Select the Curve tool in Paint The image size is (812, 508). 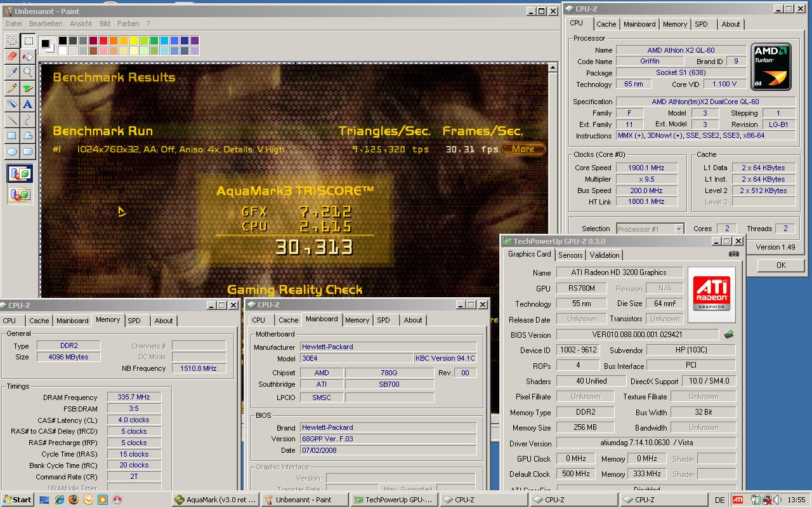coord(29,120)
